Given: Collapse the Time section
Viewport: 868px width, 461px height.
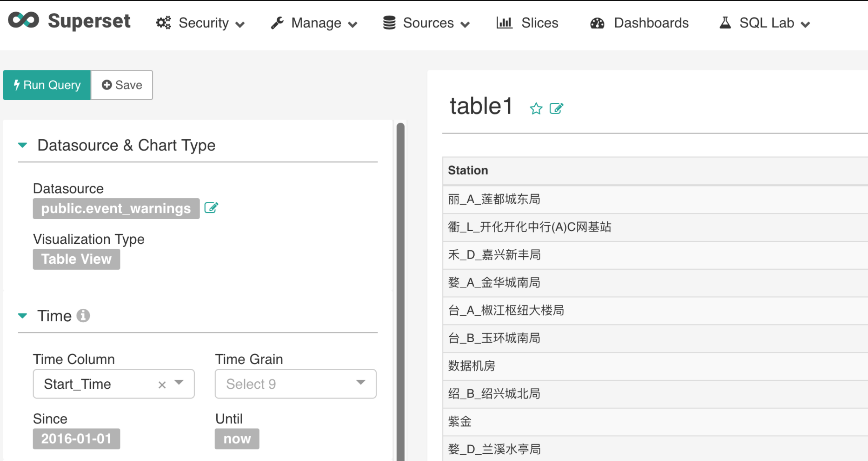Looking at the screenshot, I should click(x=23, y=316).
